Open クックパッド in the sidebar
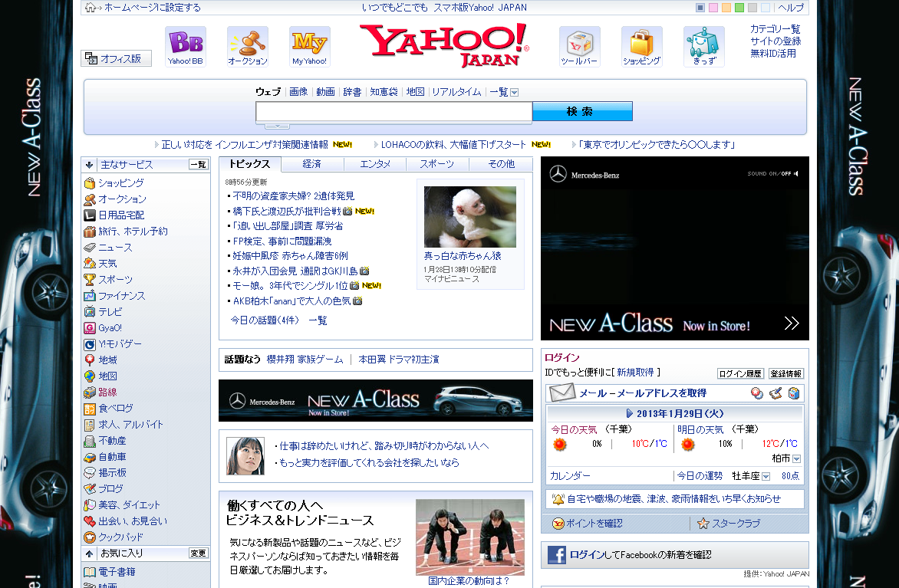Image resolution: width=899 pixels, height=588 pixels. pos(120,537)
